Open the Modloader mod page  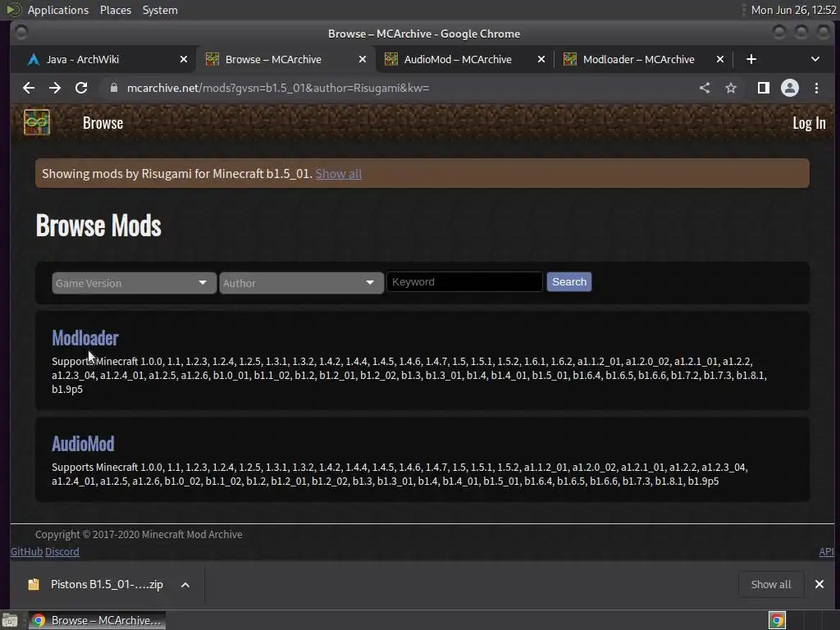point(85,338)
